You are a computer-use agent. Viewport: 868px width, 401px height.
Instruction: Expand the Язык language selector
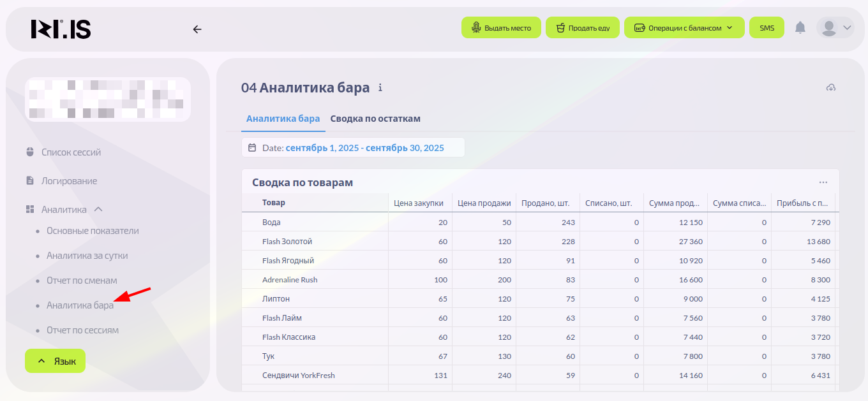55,361
